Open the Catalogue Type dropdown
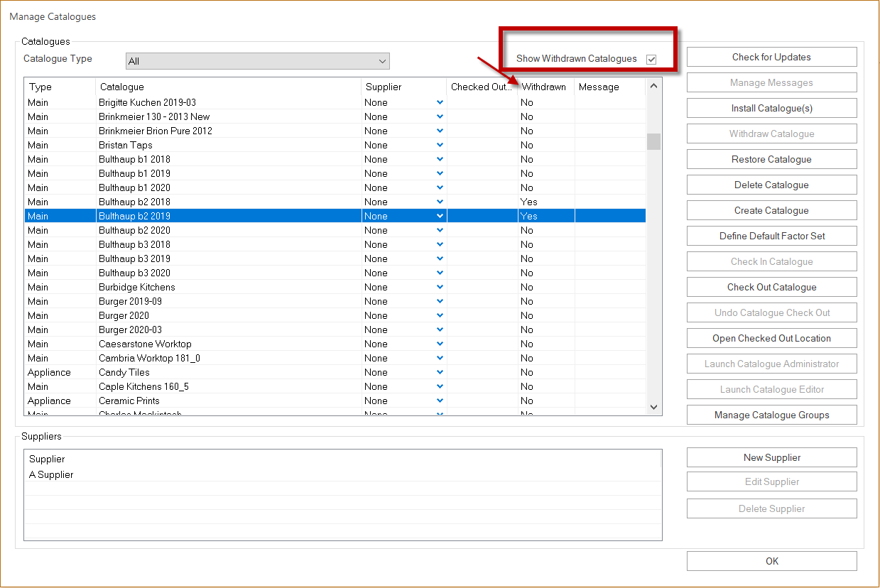 (258, 61)
